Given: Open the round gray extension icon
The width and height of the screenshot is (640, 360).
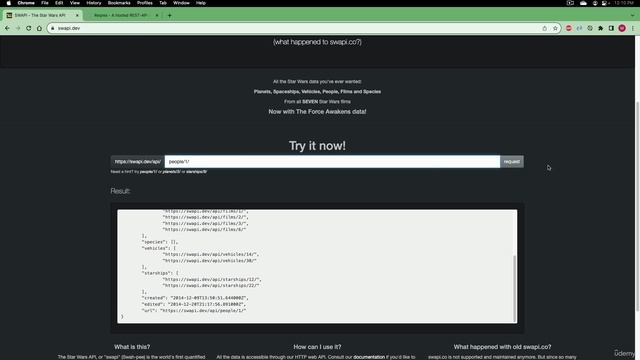Looking at the screenshot, I should coord(590,28).
